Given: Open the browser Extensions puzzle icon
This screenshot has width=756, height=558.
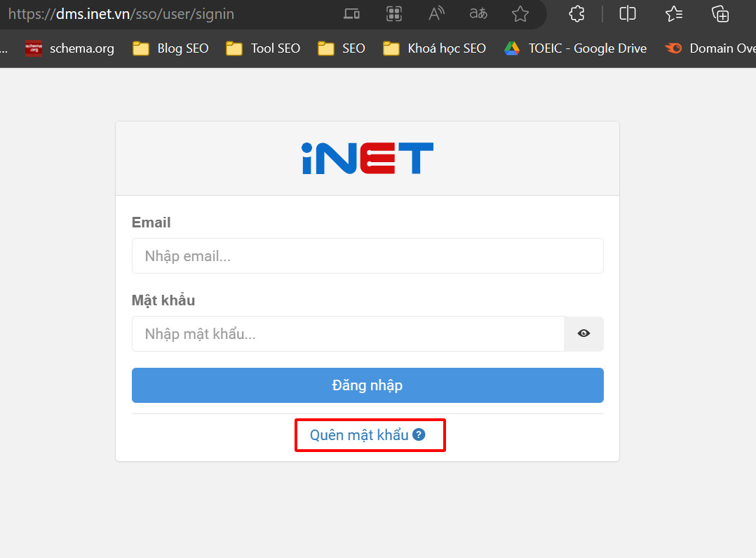Looking at the screenshot, I should coord(576,14).
